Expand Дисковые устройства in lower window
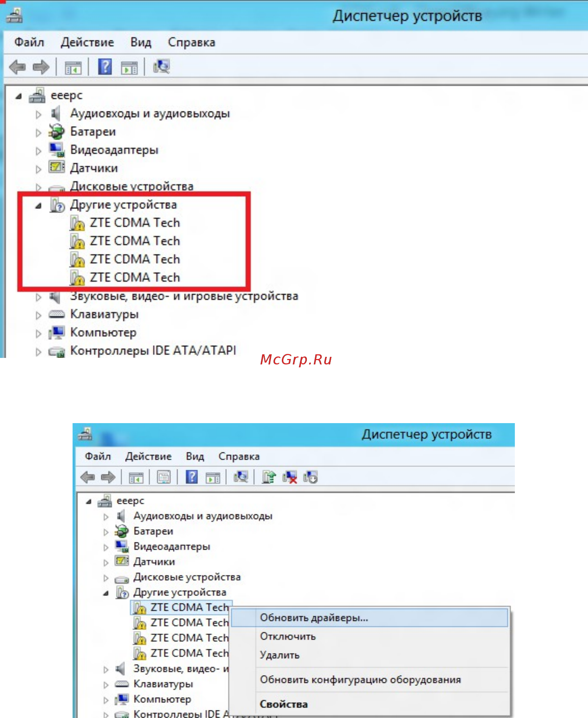Image resolution: width=588 pixels, height=718 pixels. point(106,578)
